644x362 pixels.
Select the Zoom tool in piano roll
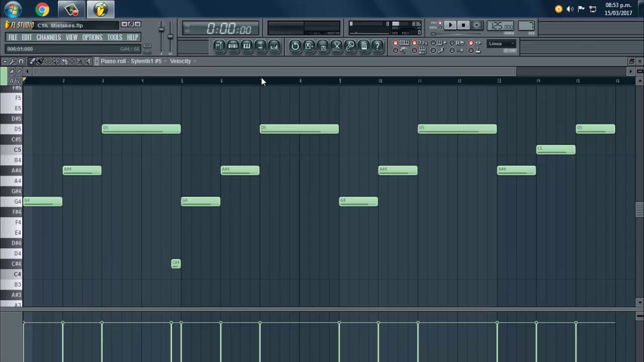pos(80,61)
